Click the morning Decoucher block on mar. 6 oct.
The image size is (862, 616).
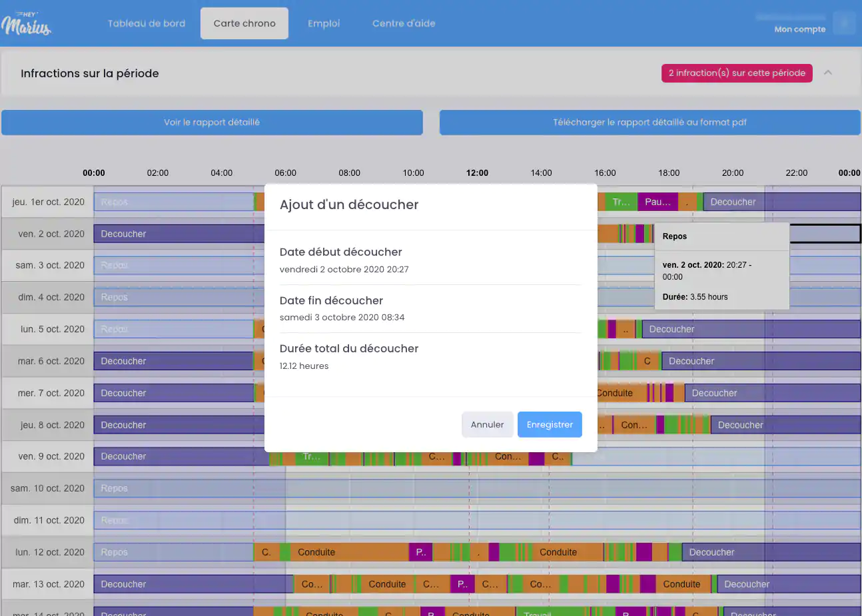click(173, 361)
